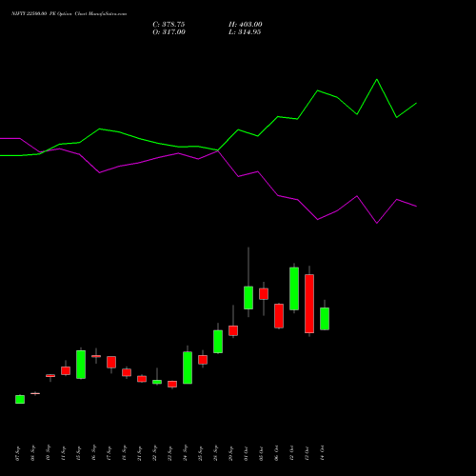This screenshot has width=476, height=476.
Task: Click the high value H: 403.00
Action: (x=246, y=25)
